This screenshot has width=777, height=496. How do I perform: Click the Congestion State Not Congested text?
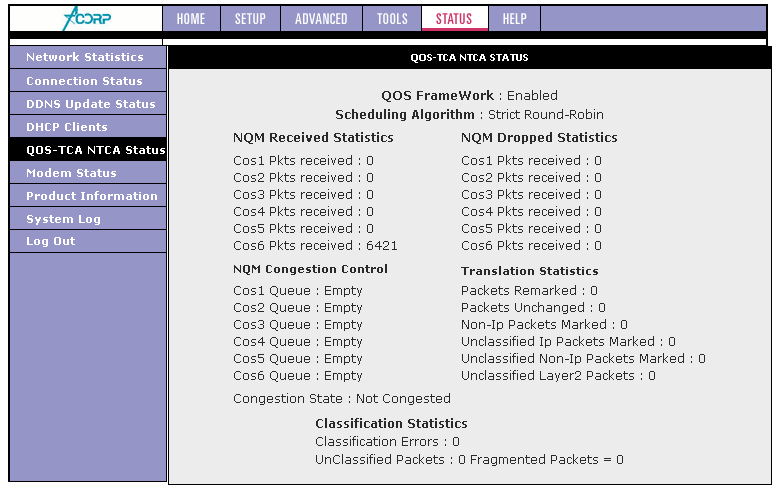(x=342, y=399)
